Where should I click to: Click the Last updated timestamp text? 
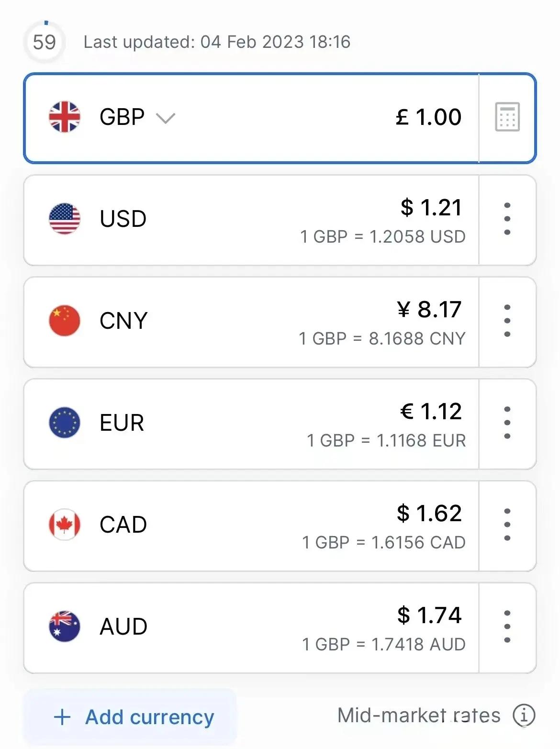pos(217,42)
